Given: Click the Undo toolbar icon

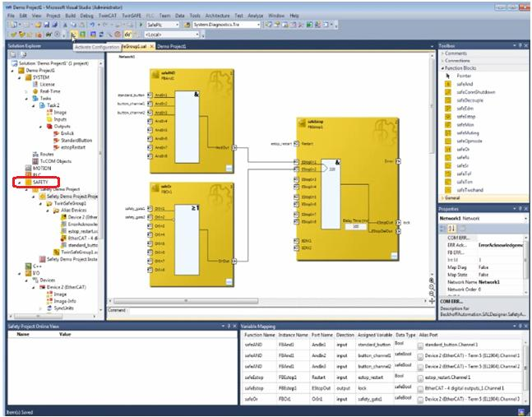Looking at the screenshot, I should [x=92, y=25].
